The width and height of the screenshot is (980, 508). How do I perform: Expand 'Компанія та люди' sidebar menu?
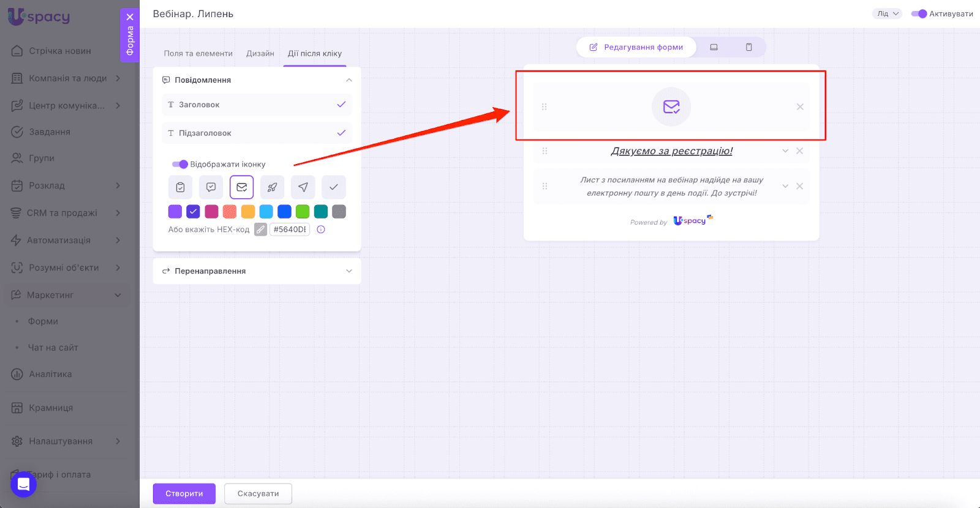click(118, 78)
